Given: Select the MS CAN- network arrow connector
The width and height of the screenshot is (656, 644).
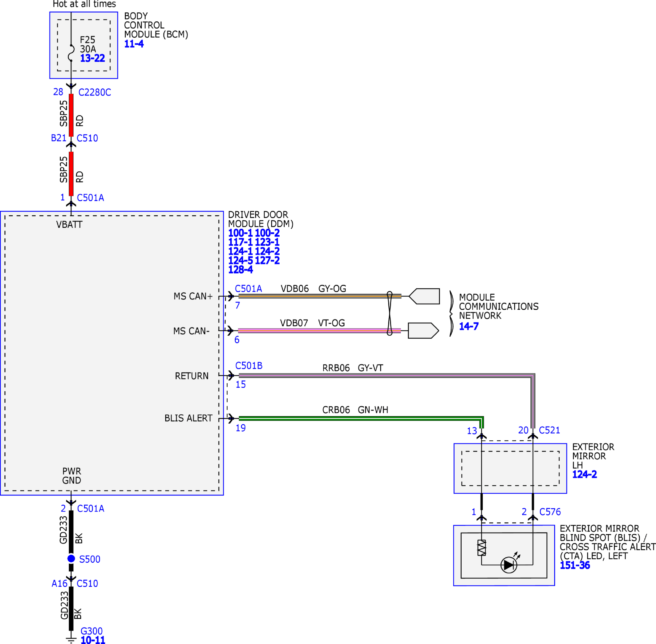Looking at the screenshot, I should [x=423, y=330].
